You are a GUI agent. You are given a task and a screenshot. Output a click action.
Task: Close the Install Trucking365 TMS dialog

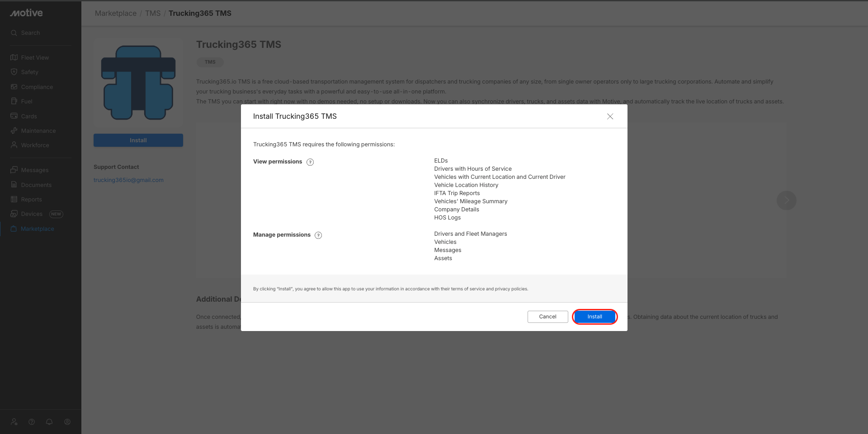click(610, 117)
